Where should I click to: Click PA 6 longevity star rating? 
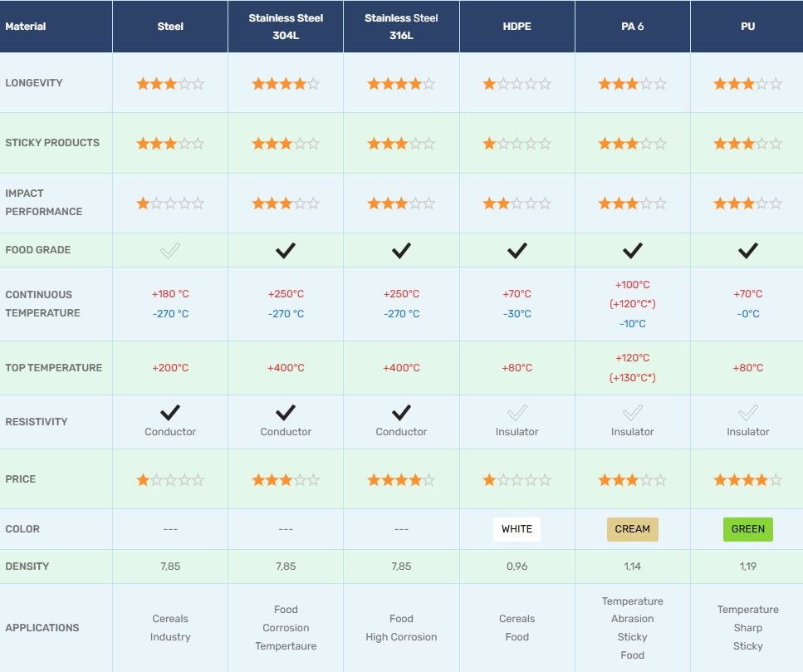[x=632, y=84]
